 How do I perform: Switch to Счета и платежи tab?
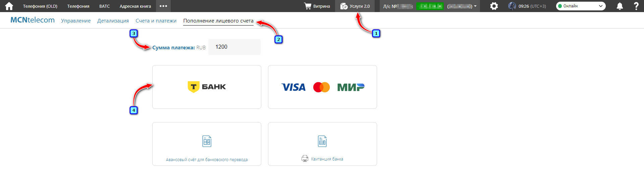(x=156, y=21)
